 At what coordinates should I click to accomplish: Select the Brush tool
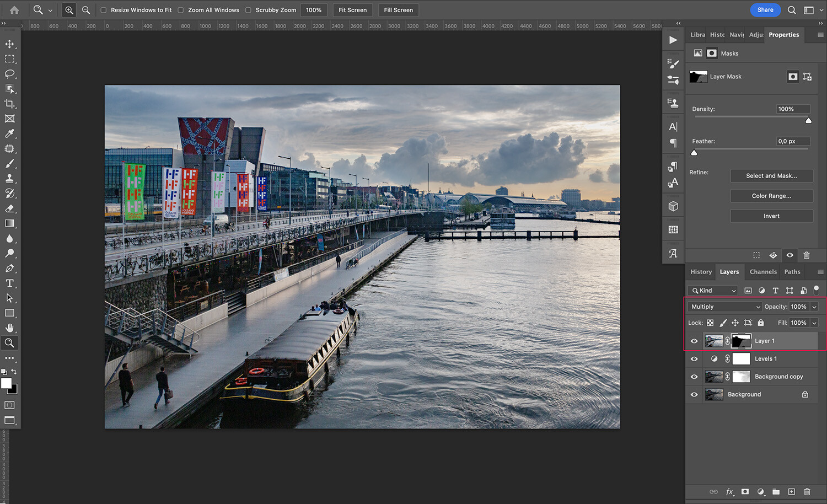10,163
